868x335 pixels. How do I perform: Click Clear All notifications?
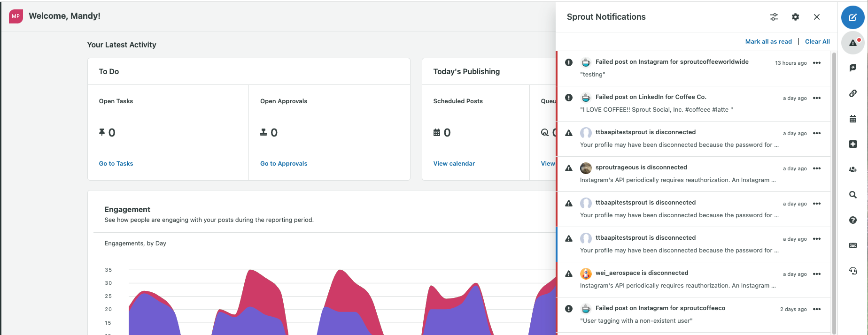(817, 41)
